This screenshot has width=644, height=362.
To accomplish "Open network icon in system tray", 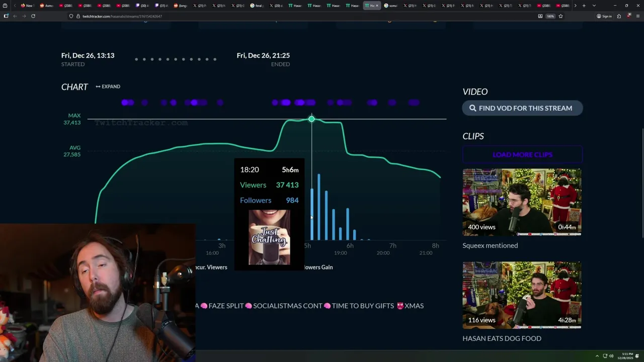I will pyautogui.click(x=605, y=356).
